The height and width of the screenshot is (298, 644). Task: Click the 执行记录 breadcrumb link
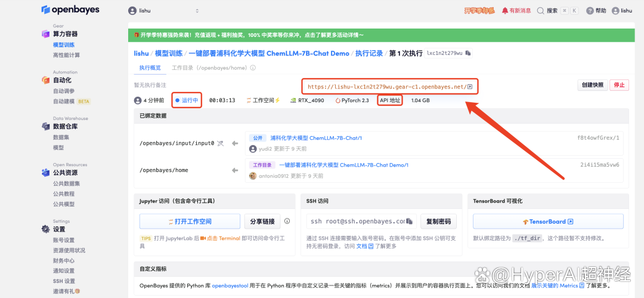tap(369, 53)
